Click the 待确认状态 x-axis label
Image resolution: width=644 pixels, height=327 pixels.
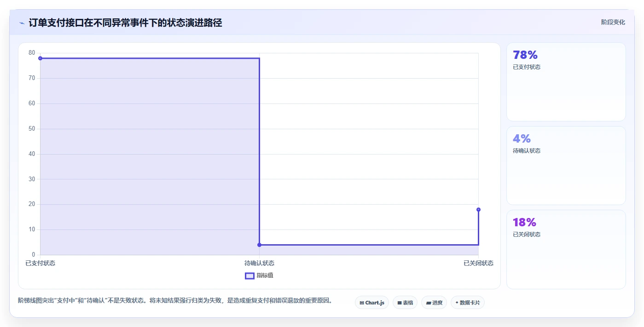[x=259, y=263]
